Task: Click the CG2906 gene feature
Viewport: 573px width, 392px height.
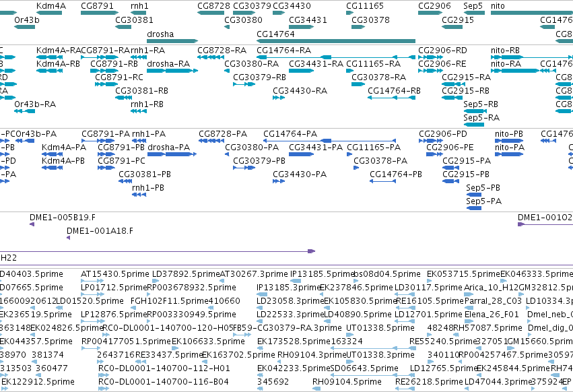Action: [430, 13]
